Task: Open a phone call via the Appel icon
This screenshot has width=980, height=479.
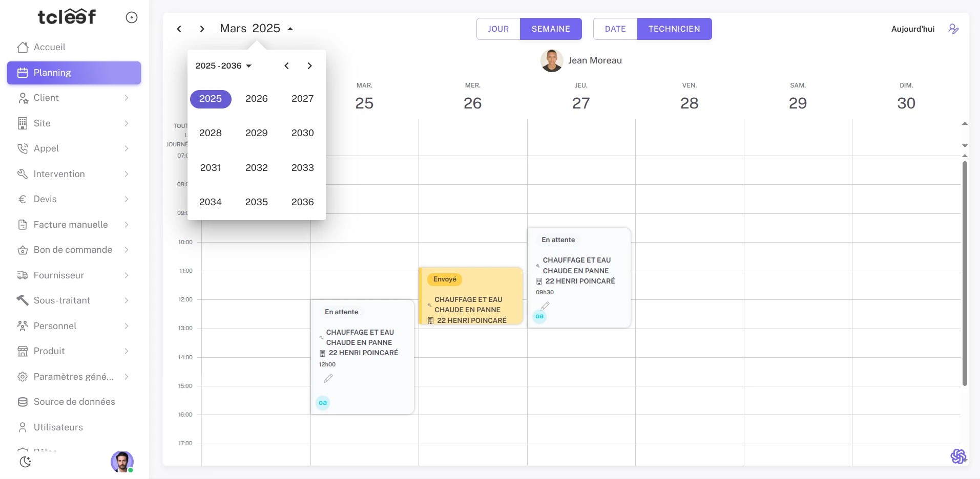Action: coord(23,148)
